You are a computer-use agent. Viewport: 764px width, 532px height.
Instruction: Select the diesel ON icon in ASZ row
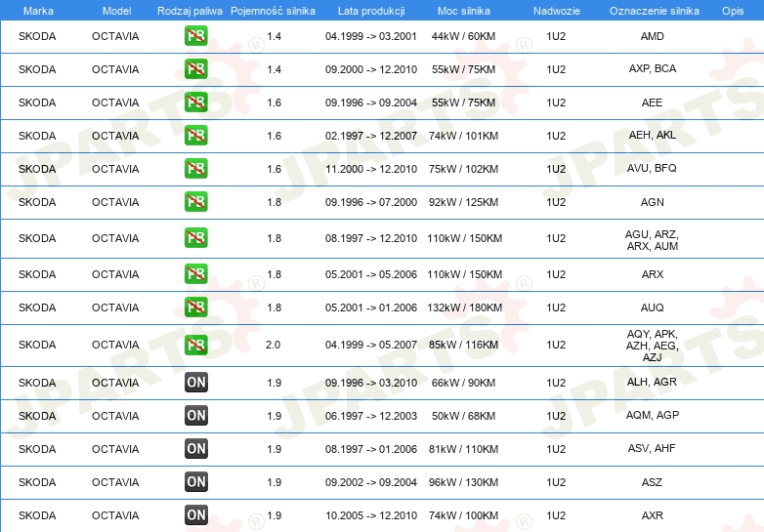pyautogui.click(x=195, y=482)
